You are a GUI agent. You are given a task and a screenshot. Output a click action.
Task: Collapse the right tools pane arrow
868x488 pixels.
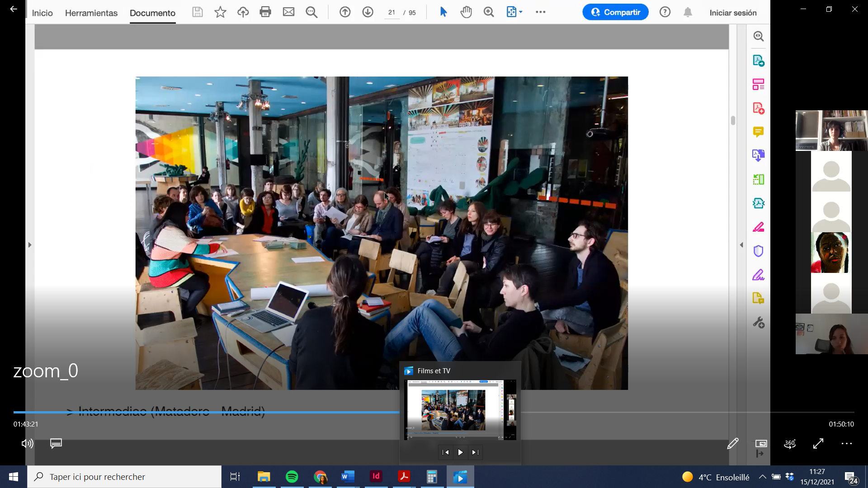[741, 245]
